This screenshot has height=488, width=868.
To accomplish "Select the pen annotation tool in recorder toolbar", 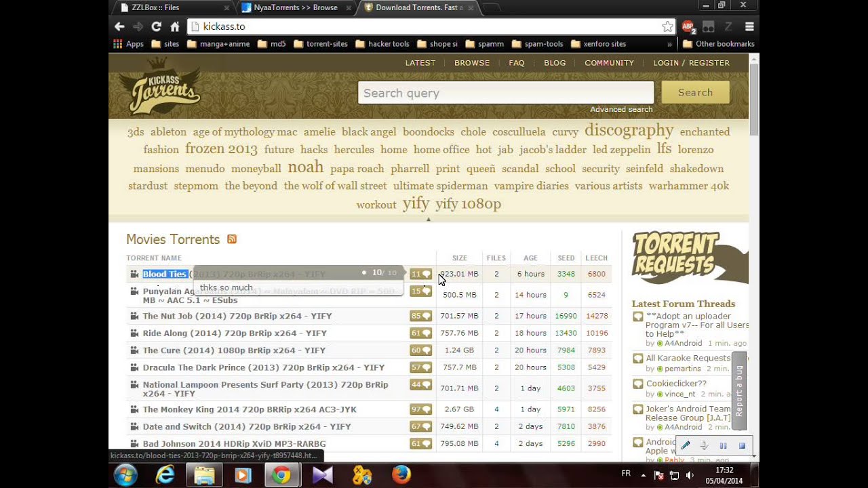I will [x=686, y=445].
